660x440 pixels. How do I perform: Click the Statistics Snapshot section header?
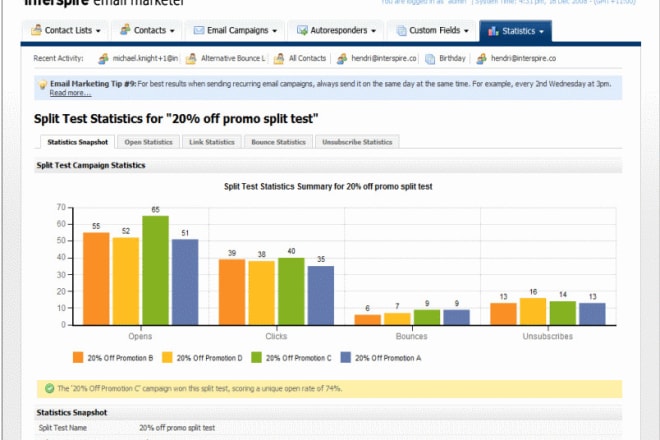click(72, 412)
